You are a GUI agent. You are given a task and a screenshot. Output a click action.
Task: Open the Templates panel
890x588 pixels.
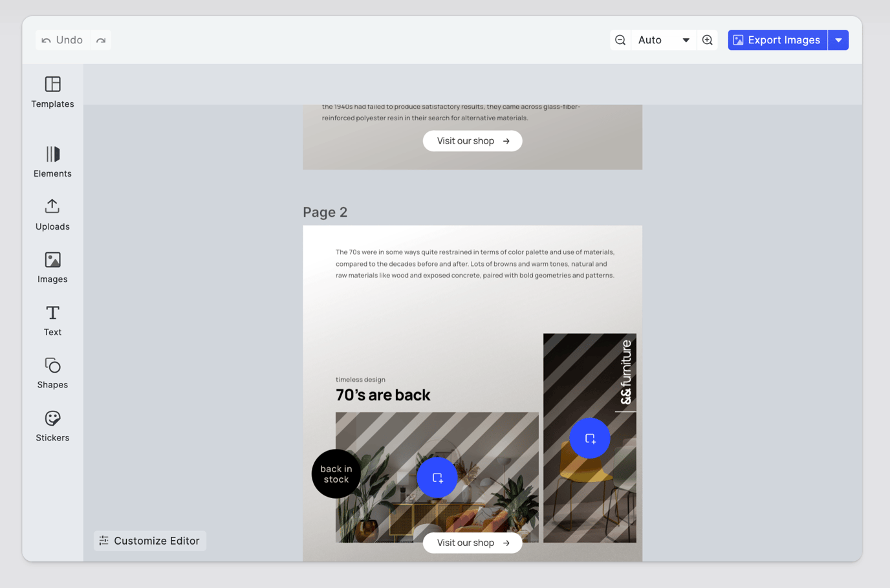[52, 93]
